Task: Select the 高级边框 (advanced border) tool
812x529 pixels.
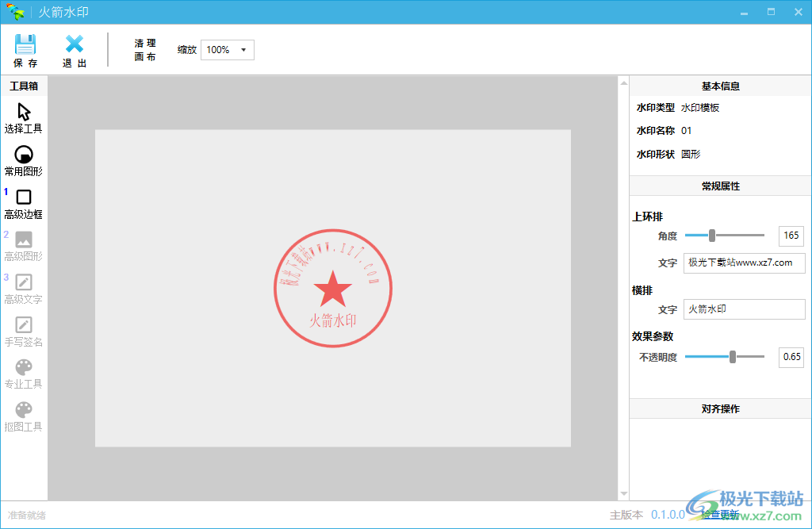Action: click(x=24, y=202)
